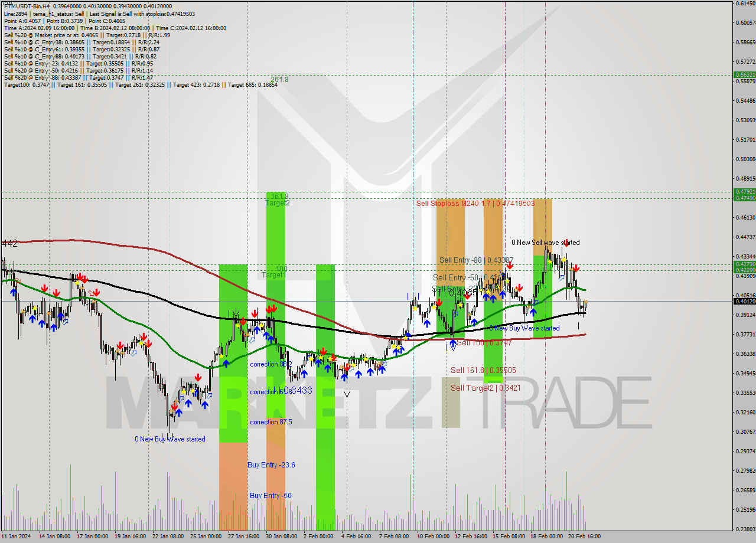Click the '11 Jan 2024' date on the time axis

pyautogui.click(x=16, y=537)
